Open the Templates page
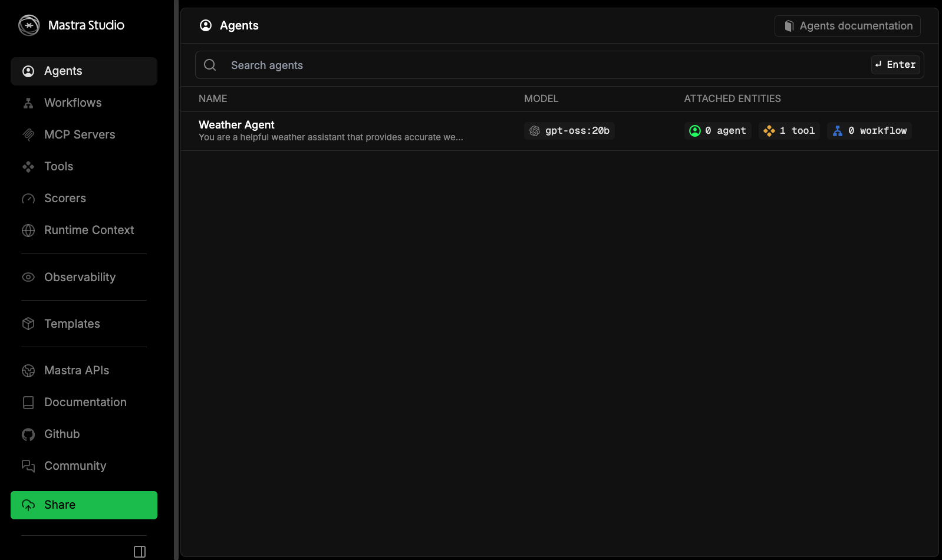This screenshot has width=942, height=560. pos(84,324)
